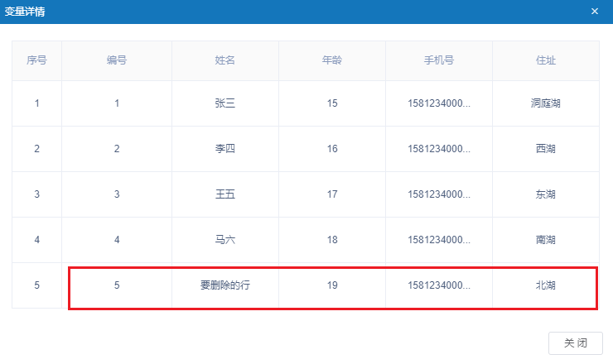Viewport: 613px width, 364px height.
Task: Click the address cell 北湖
Action: pos(546,285)
